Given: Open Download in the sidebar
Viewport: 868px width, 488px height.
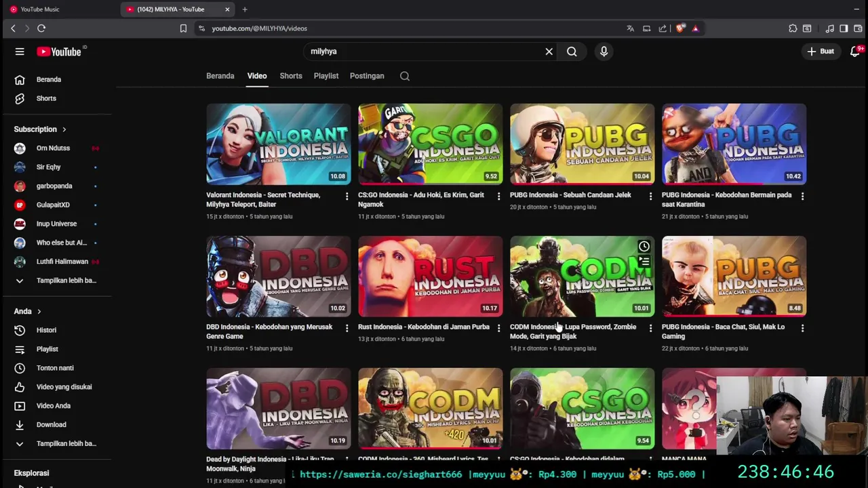Looking at the screenshot, I should 52,425.
